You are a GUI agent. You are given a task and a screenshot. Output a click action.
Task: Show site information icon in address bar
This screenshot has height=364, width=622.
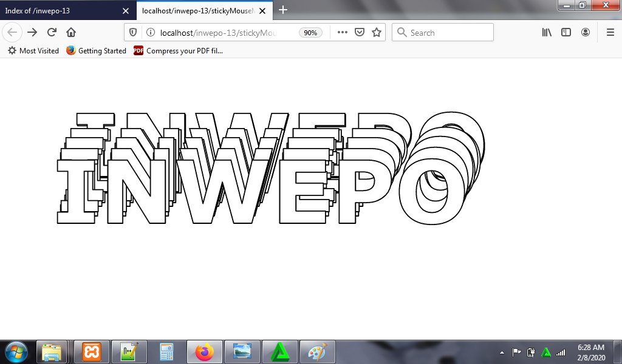[x=151, y=33]
